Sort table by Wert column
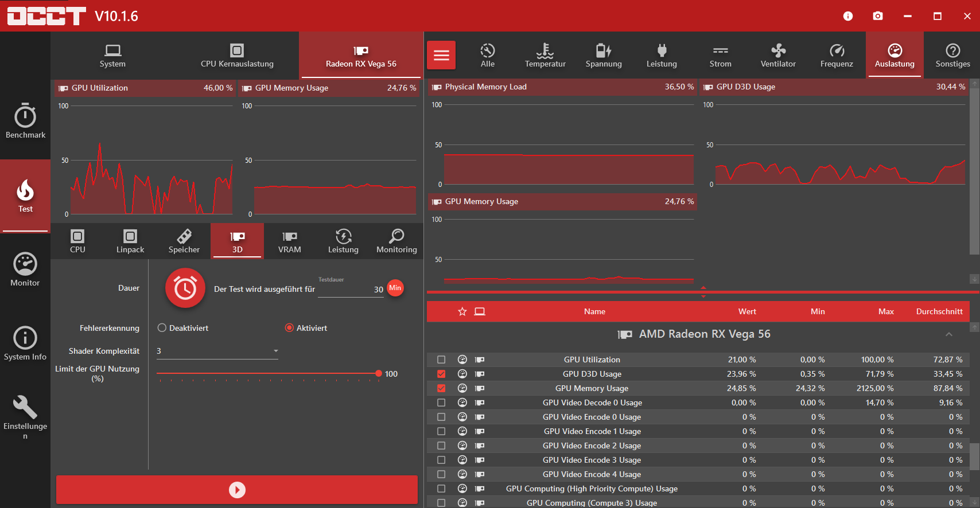This screenshot has width=980, height=508. tap(747, 311)
